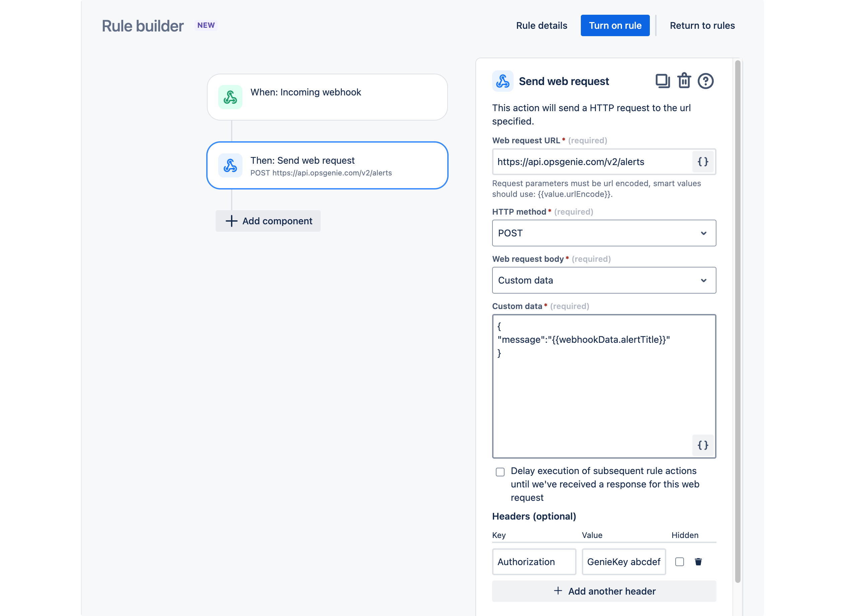Turn on rule
The width and height of the screenshot is (845, 616).
[615, 25]
